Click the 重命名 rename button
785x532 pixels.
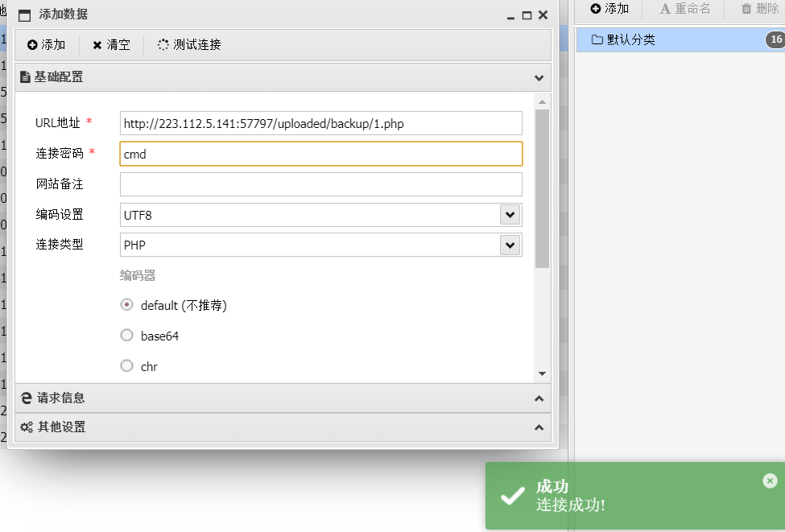[685, 9]
